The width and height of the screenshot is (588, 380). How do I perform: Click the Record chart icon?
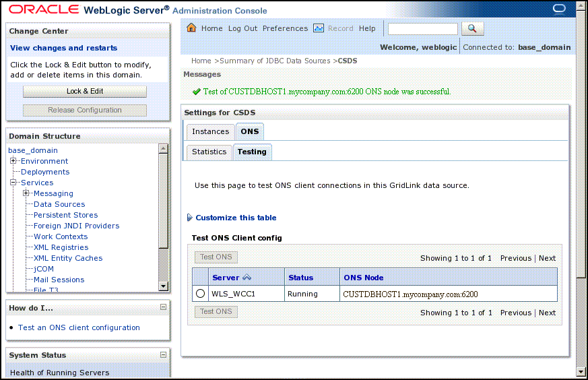(319, 28)
